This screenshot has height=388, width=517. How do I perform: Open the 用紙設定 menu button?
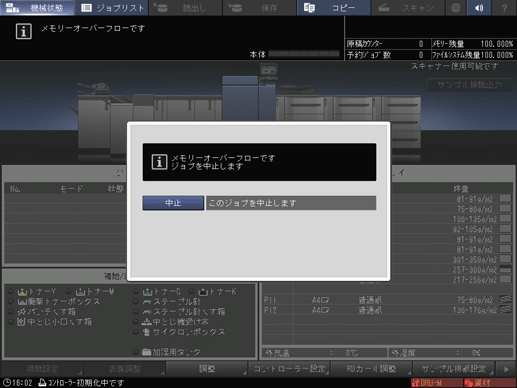point(42,369)
